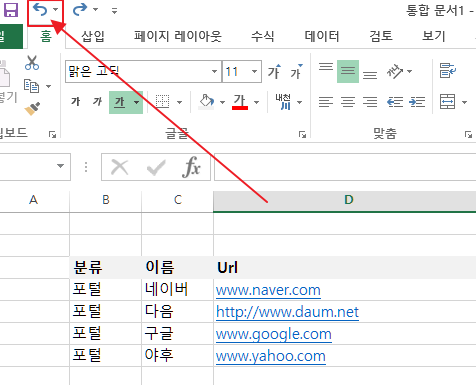Toggle right text alignment
Image resolution: width=476 pixels, height=385 pixels.
click(x=370, y=102)
